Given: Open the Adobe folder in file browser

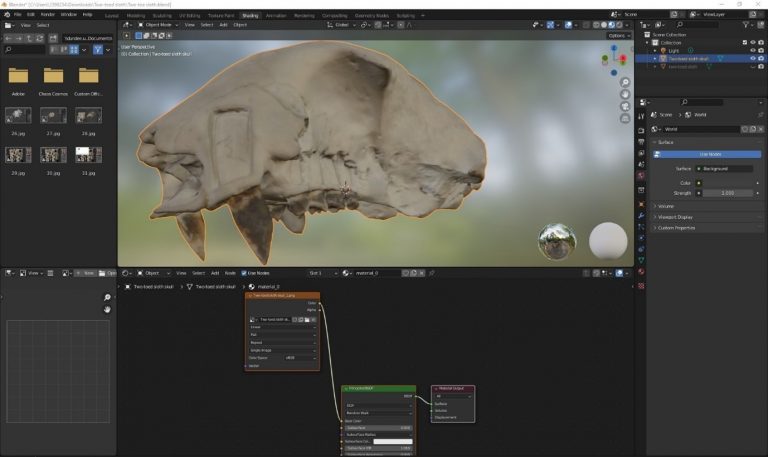Looking at the screenshot, I should tap(18, 76).
